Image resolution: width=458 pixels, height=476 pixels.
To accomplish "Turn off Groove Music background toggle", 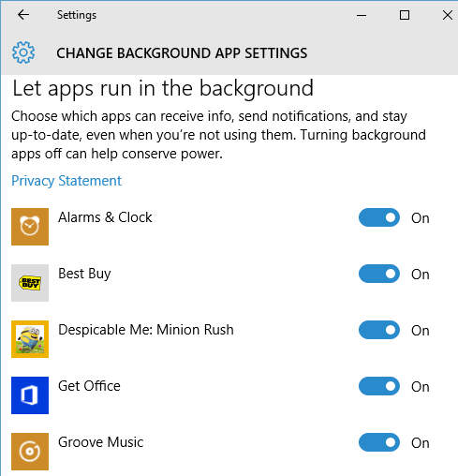I will pos(379,442).
